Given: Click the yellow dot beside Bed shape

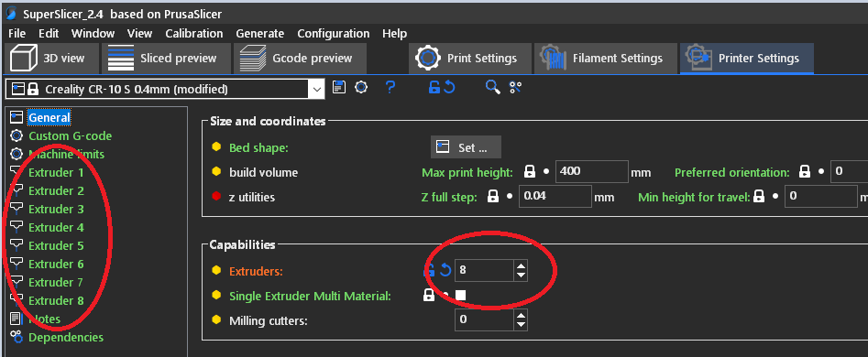Looking at the screenshot, I should 216,147.
